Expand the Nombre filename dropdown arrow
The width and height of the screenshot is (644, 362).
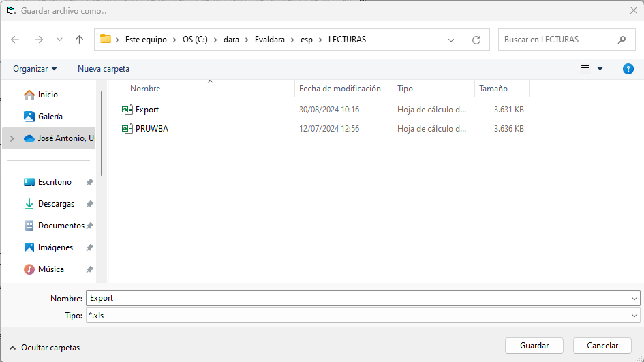click(634, 299)
